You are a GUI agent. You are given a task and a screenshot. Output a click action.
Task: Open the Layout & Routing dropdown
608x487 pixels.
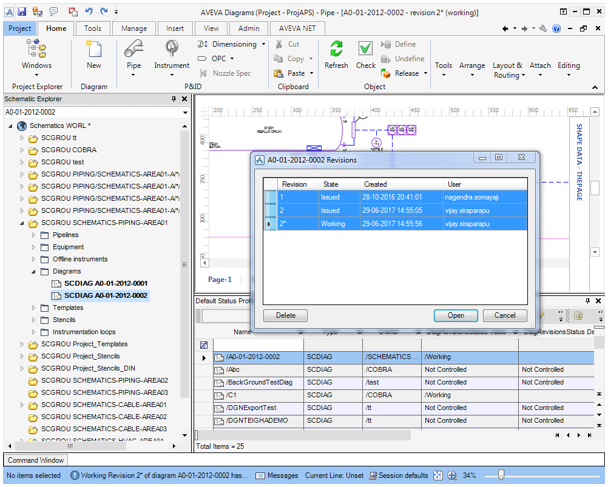coord(508,70)
